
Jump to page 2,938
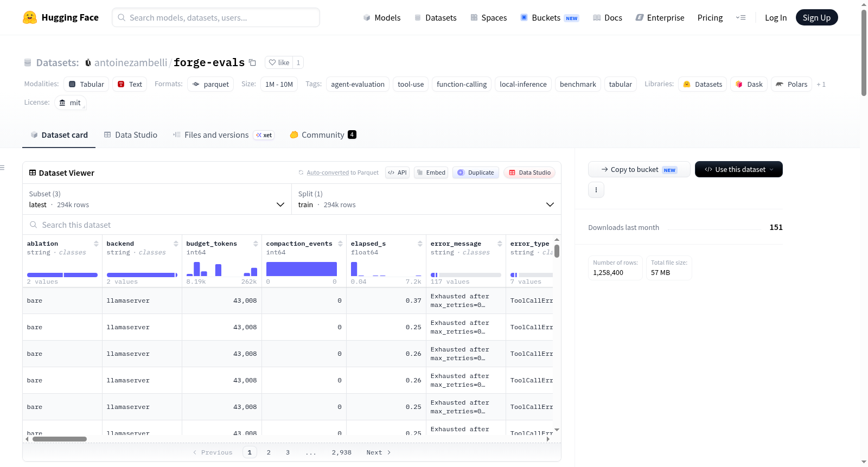(x=342, y=452)
